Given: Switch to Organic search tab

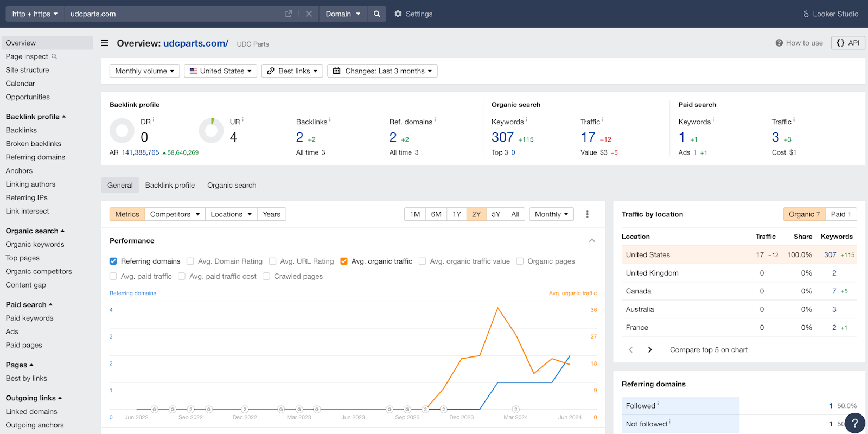Looking at the screenshot, I should 232,186.
